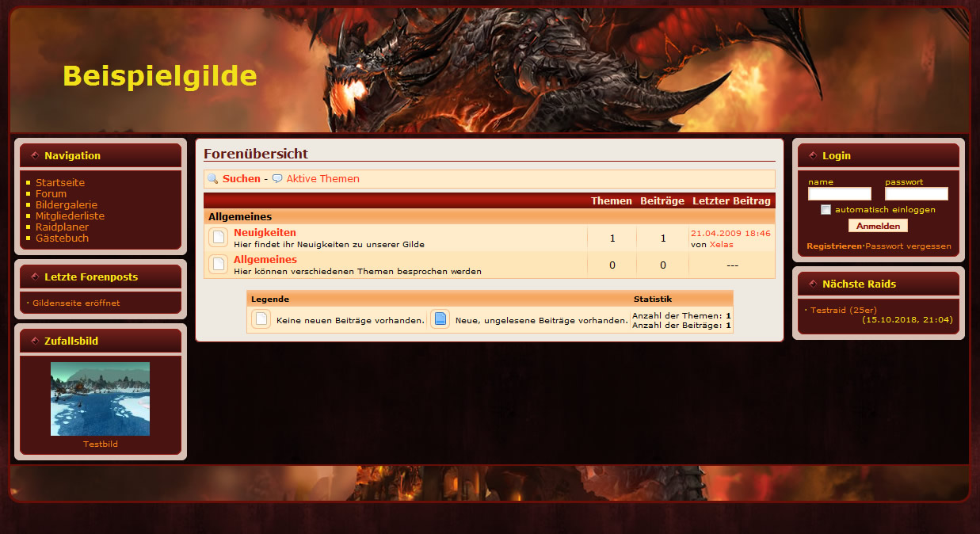
Task: Click the Forenübersicht heading
Action: pos(256,154)
